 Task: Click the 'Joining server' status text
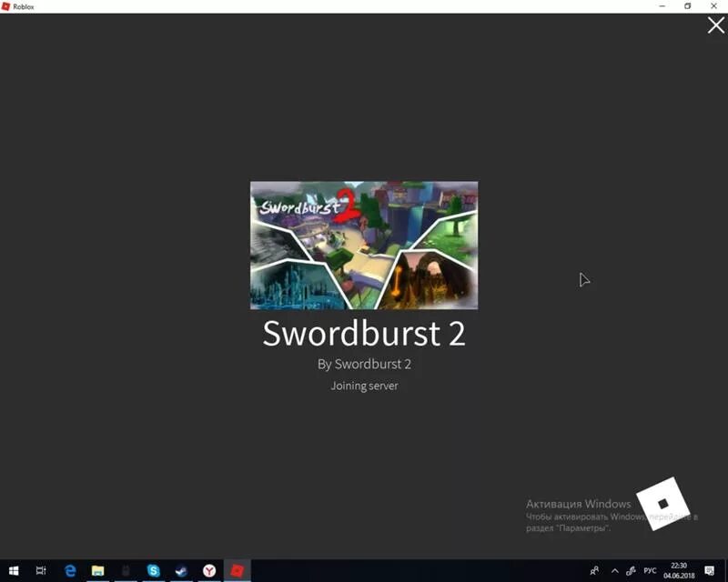point(364,386)
